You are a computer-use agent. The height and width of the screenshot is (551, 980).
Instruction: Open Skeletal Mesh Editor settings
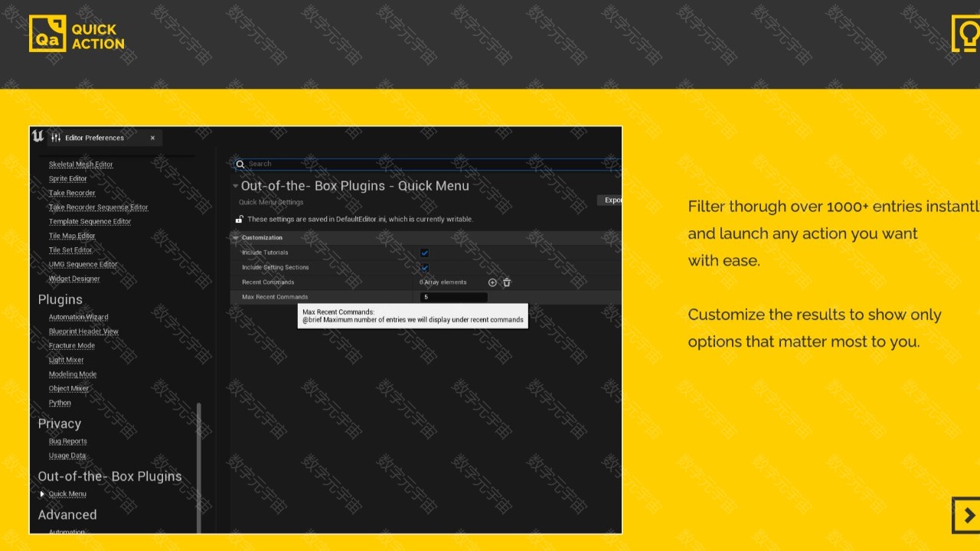(80, 165)
